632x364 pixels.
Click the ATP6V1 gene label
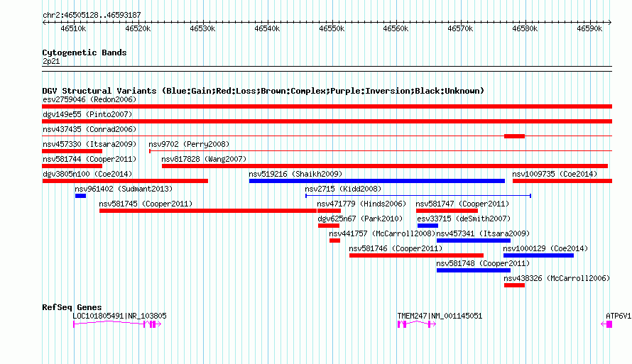pos(619,316)
